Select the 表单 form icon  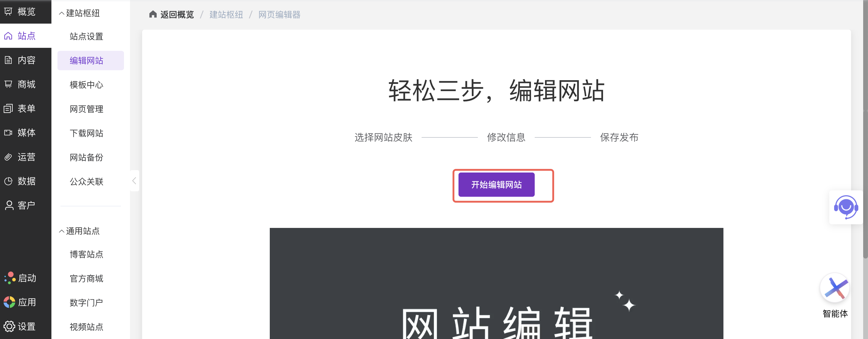point(8,109)
